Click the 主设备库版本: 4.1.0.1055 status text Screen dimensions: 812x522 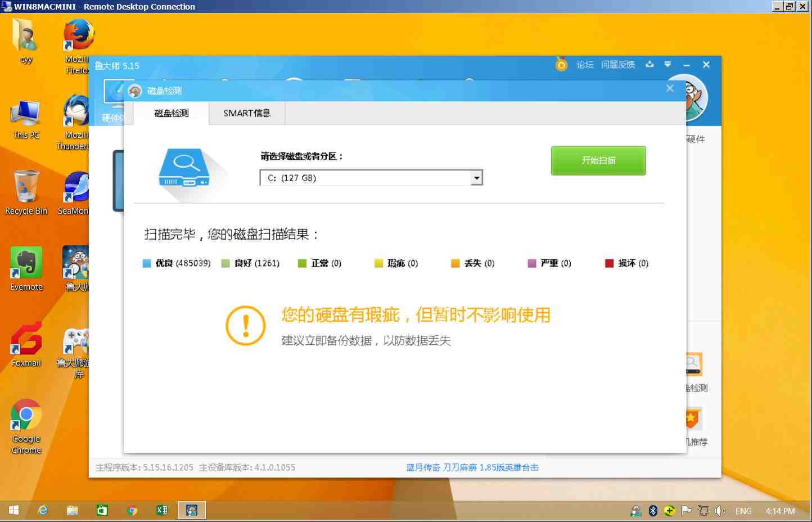[x=247, y=467]
